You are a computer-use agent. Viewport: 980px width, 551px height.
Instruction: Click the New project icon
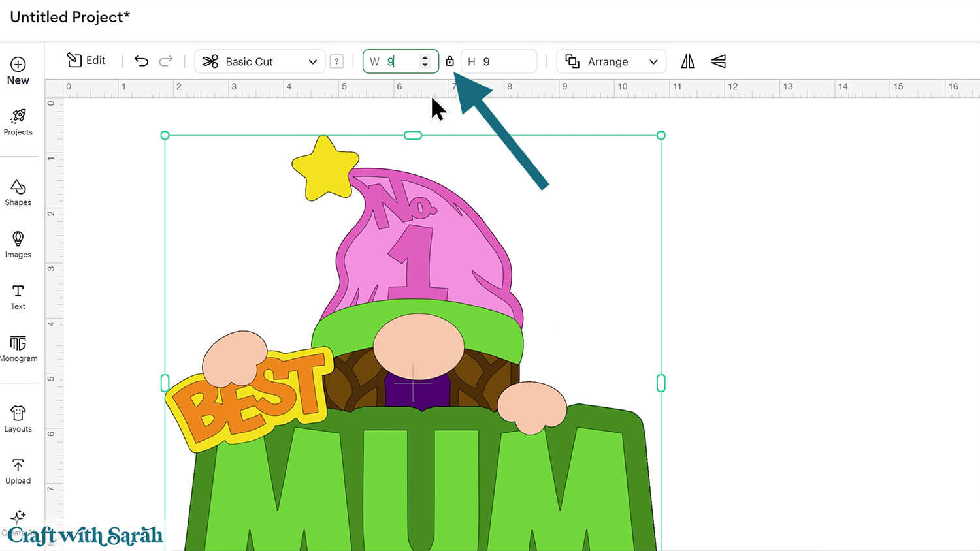[18, 65]
